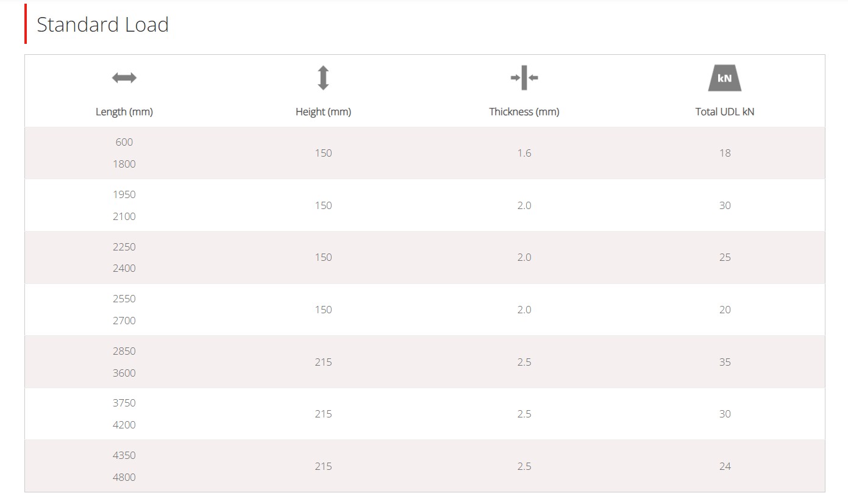
Task: Select the 25 kN load cell
Action: coord(725,257)
